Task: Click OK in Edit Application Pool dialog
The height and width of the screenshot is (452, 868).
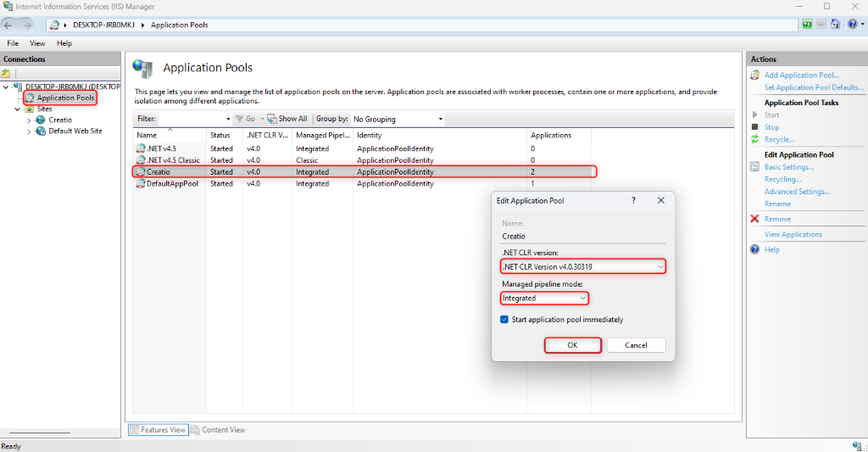Action: 572,345
